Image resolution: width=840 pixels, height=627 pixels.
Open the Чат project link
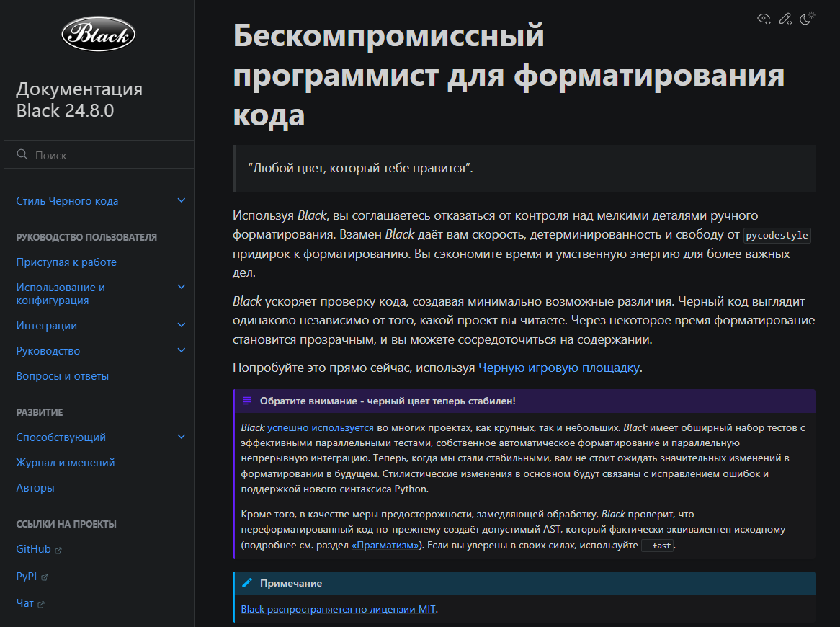pyautogui.click(x=24, y=603)
